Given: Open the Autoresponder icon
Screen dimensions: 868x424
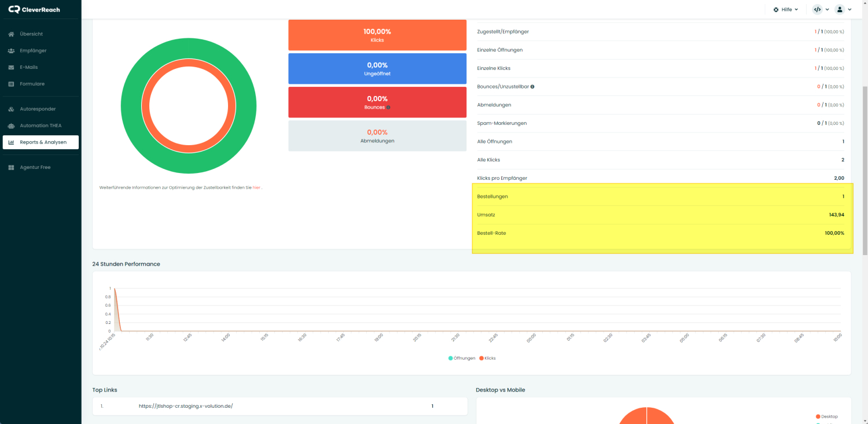Looking at the screenshot, I should point(10,109).
